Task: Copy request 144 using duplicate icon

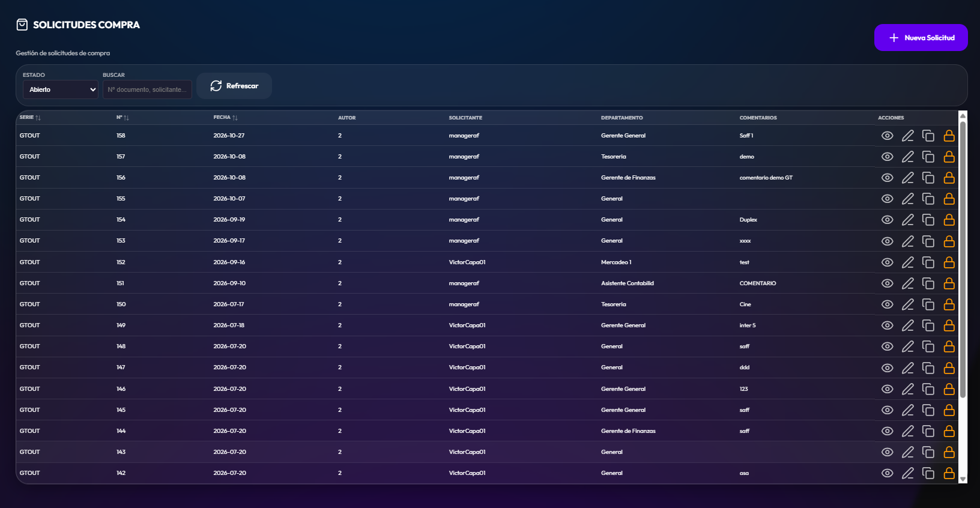Action: point(928,431)
